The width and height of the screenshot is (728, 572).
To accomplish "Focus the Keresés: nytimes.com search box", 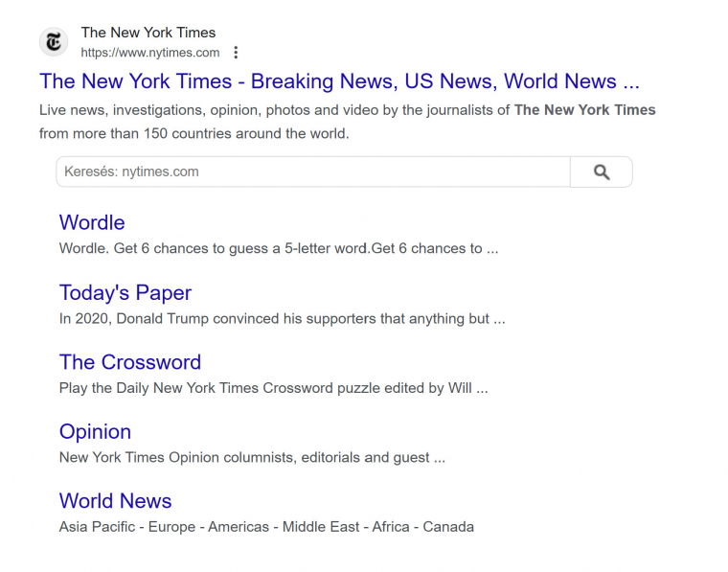I will click(x=313, y=172).
